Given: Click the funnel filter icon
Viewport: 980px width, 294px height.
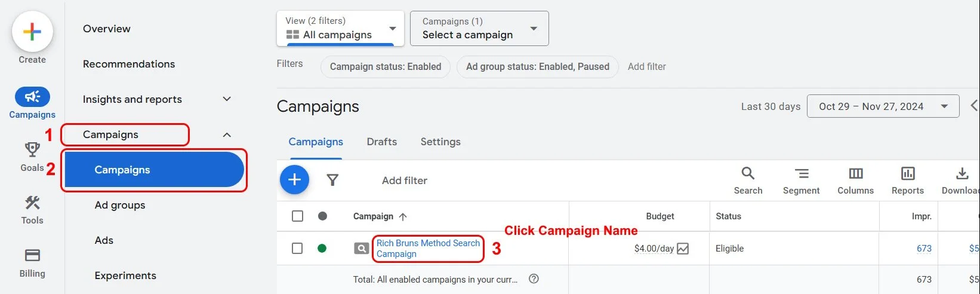Looking at the screenshot, I should 332,180.
